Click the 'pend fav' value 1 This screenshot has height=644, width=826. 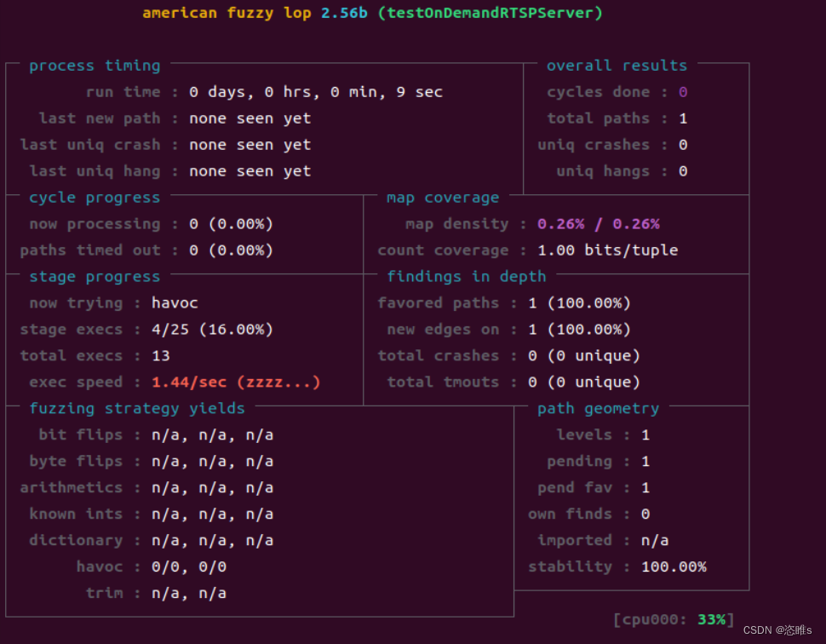pos(645,488)
